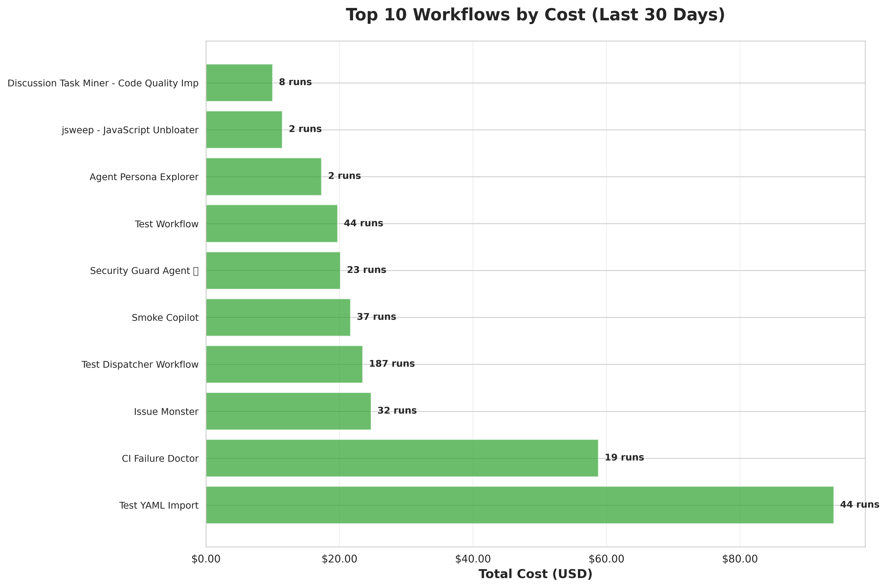The image size is (887, 588).
Task: Click the 'Total Cost (USD)' axis label
Action: pyautogui.click(x=535, y=574)
